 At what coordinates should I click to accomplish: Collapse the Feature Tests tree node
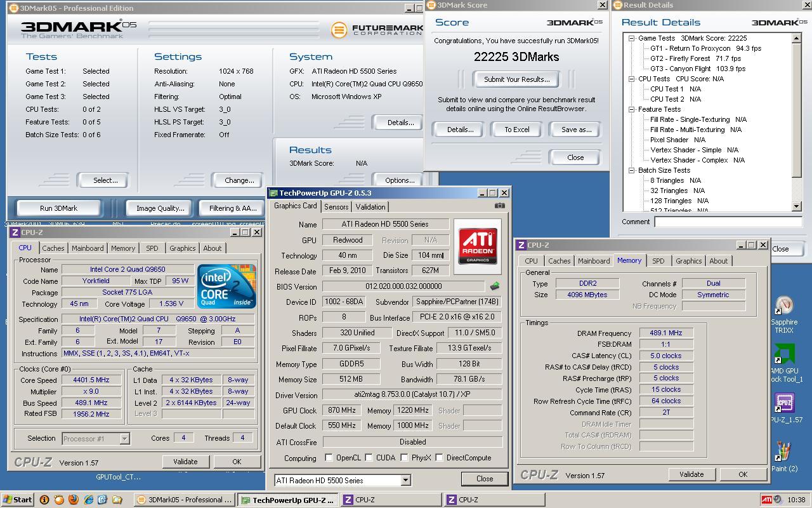tap(632, 109)
